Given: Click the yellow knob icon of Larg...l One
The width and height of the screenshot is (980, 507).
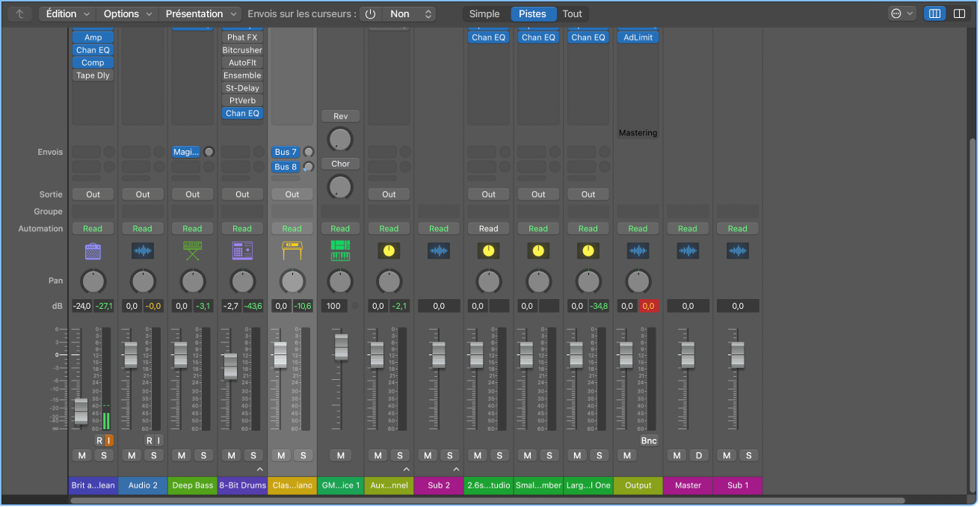Looking at the screenshot, I should tap(588, 251).
